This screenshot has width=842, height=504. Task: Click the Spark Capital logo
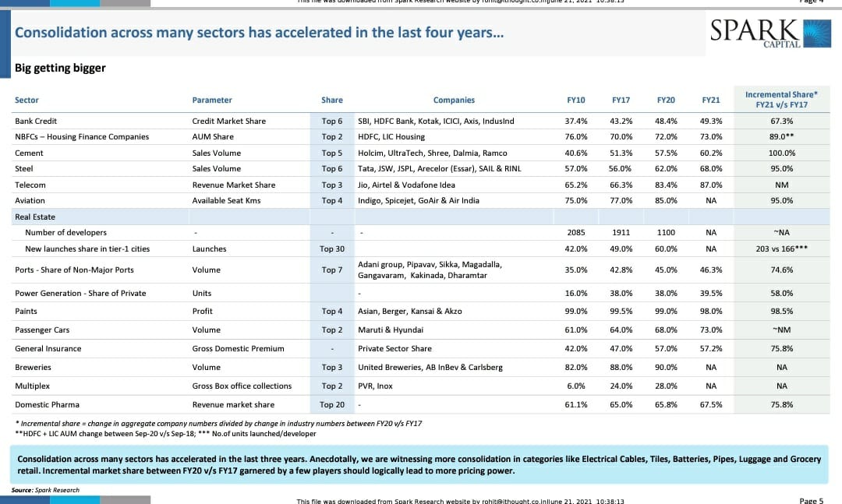770,33
